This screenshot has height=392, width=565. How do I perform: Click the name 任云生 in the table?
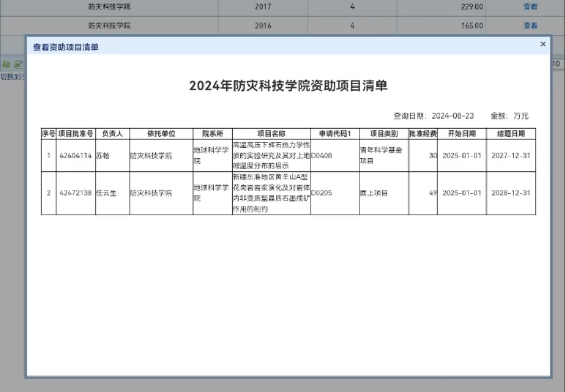pyautogui.click(x=105, y=193)
